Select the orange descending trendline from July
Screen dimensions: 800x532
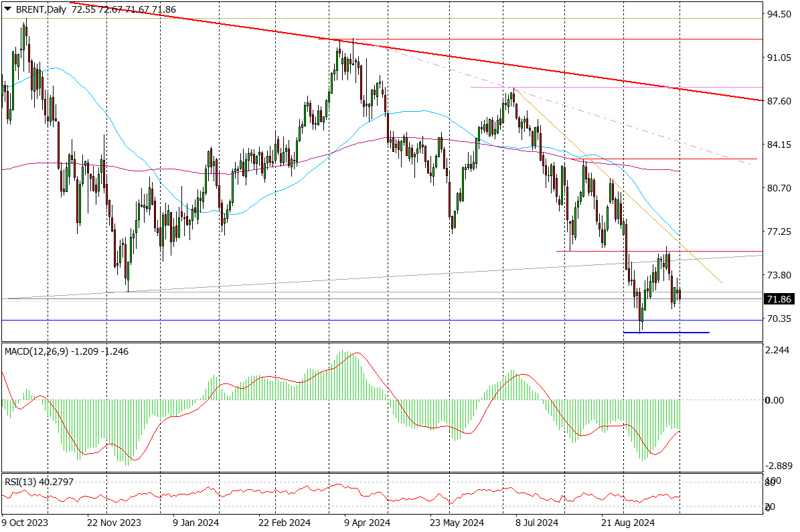tap(617, 185)
